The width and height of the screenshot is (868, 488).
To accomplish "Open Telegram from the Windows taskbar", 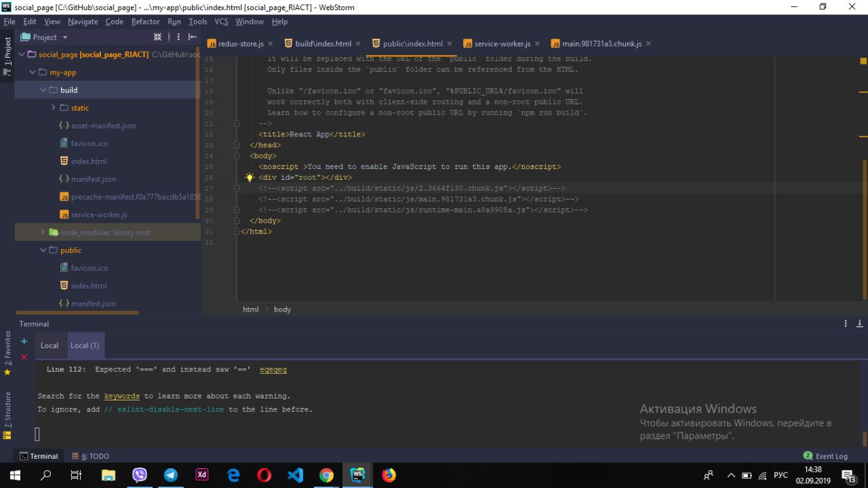I will click(171, 475).
